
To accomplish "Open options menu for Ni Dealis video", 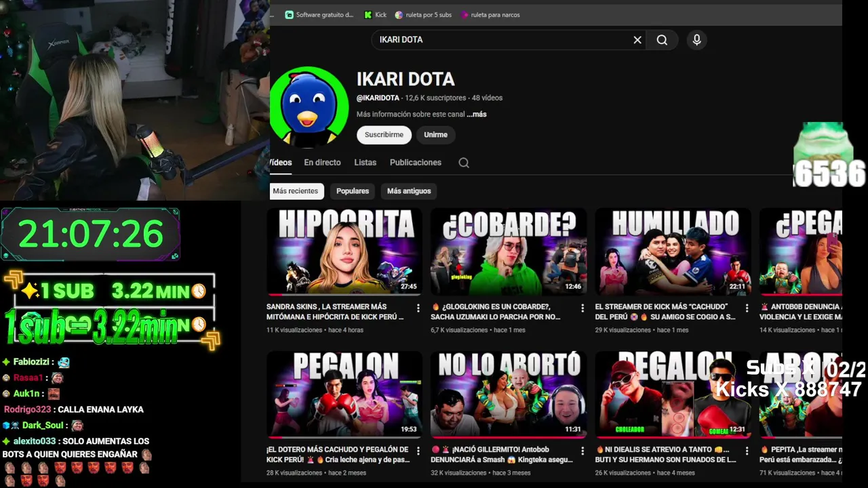I will (747, 451).
